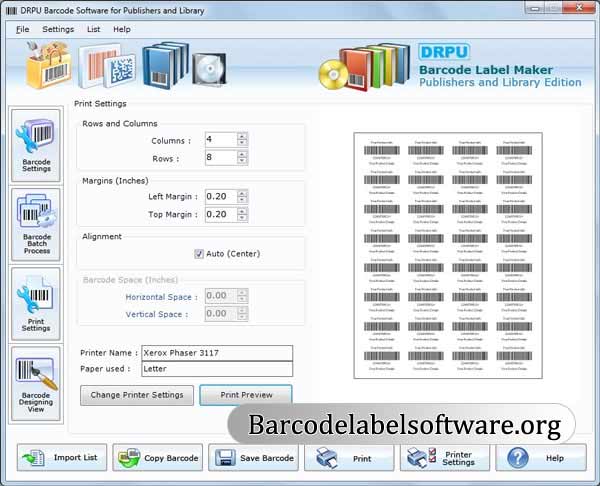Decrease Left Margin with the down arrow
The height and width of the screenshot is (486, 600).
[x=242, y=200]
